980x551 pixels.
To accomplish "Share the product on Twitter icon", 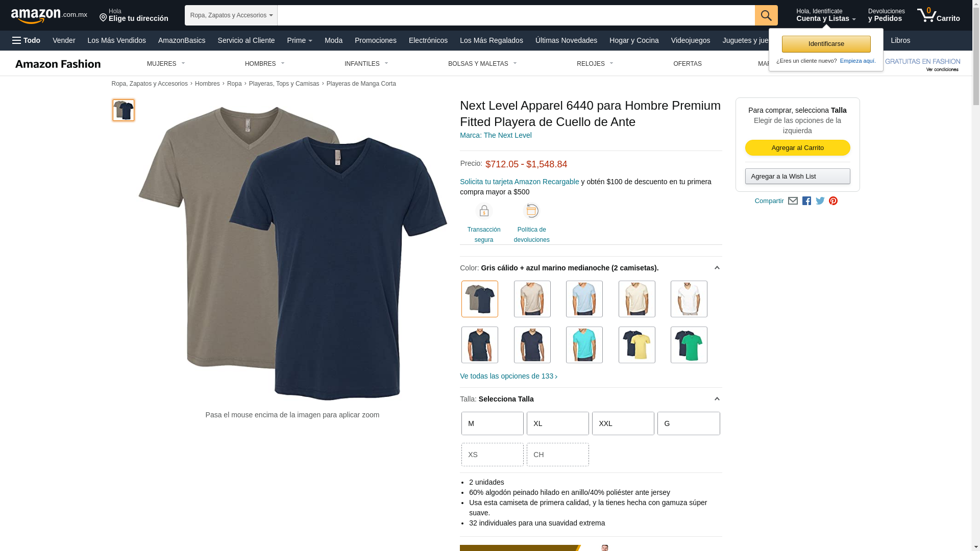I will (820, 201).
